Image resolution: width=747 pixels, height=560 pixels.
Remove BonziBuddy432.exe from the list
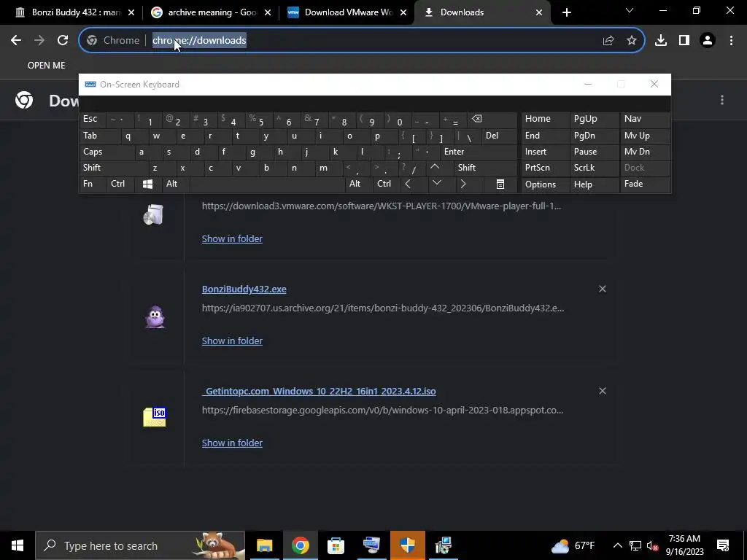[x=602, y=289]
